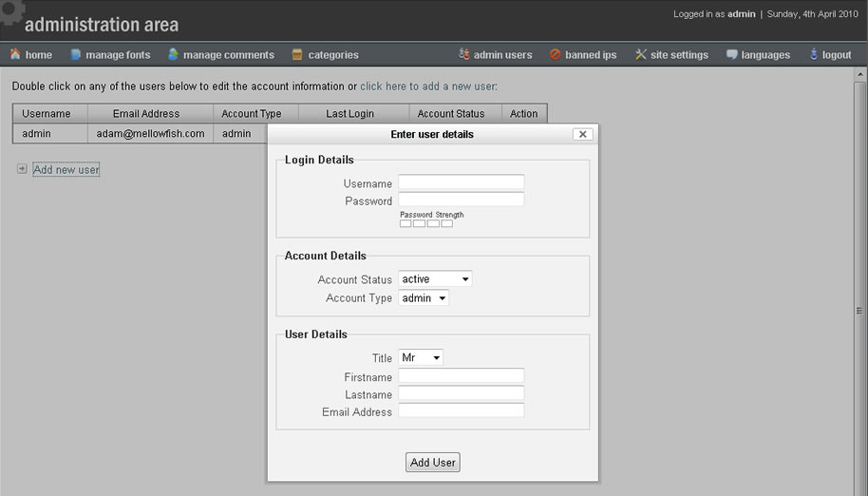The height and width of the screenshot is (496, 868).
Task: Click the Add new user link
Action: [x=66, y=169]
